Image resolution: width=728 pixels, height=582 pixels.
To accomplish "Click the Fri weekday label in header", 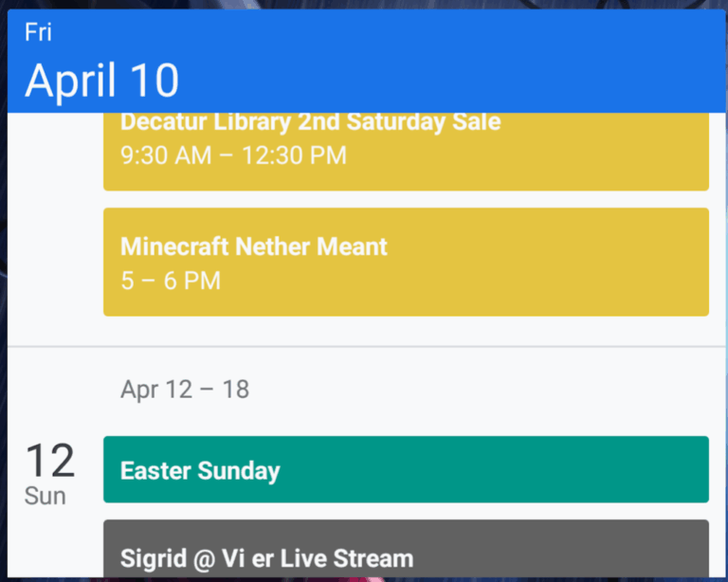I will (x=38, y=33).
